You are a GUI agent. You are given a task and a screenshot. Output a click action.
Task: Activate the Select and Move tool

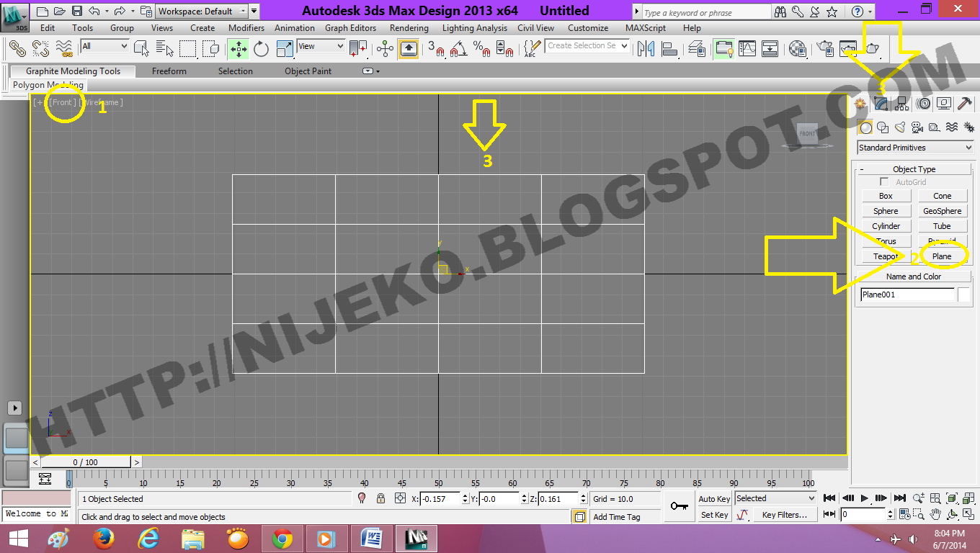point(239,48)
